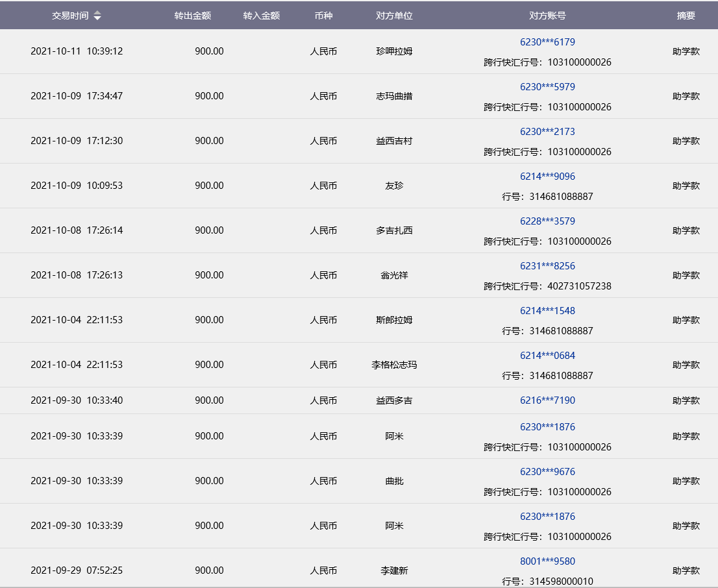Click account number 6228***3579
Viewport: 718px width, 588px height.
(547, 221)
